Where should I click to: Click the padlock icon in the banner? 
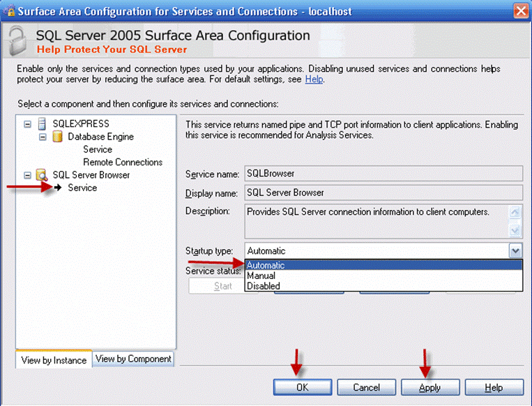click(x=17, y=41)
